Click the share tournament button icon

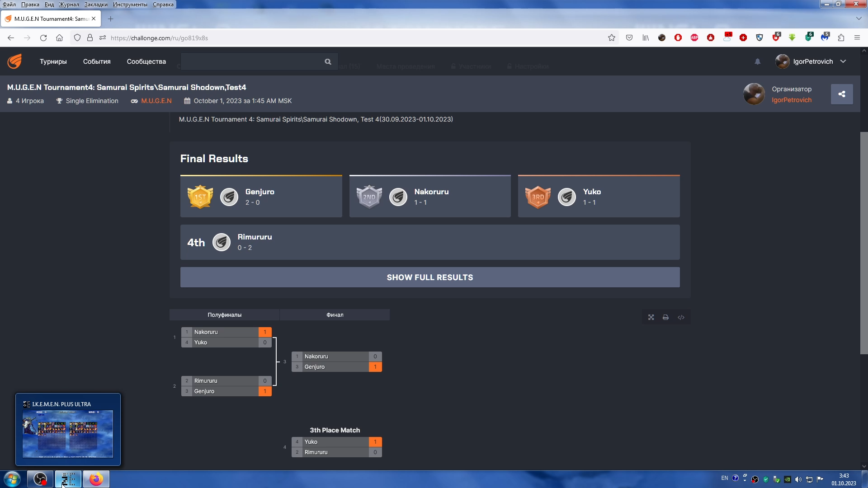pyautogui.click(x=842, y=94)
